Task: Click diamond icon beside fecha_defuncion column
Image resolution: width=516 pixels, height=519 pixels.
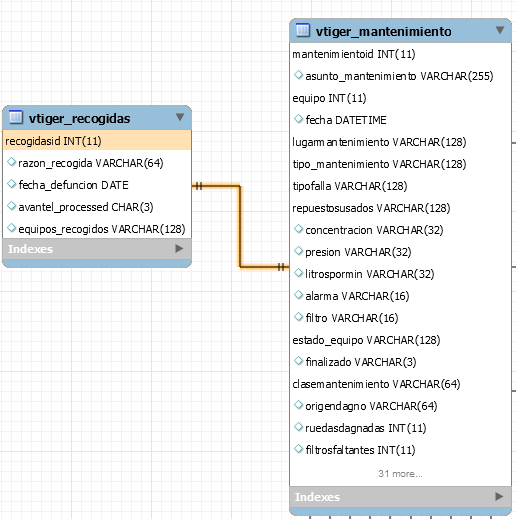Action: point(12,184)
